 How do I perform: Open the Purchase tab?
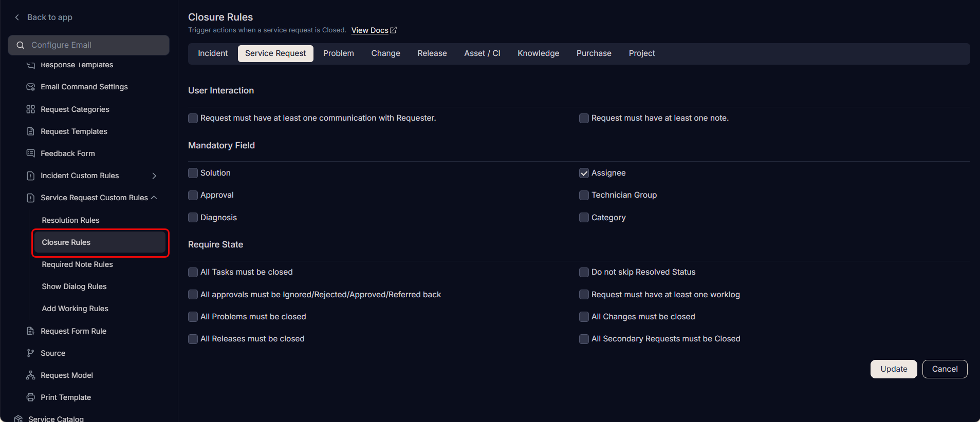(x=594, y=53)
